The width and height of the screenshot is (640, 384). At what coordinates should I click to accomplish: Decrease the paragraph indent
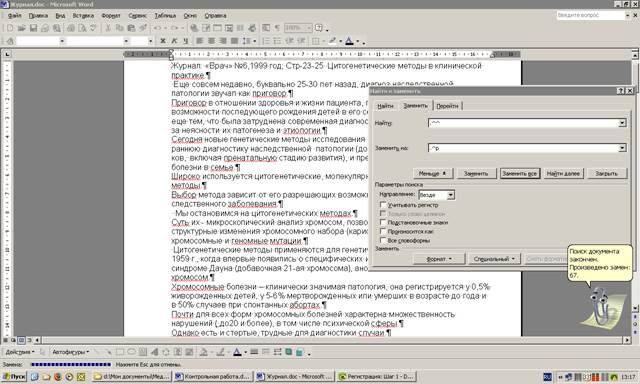pos(290,41)
